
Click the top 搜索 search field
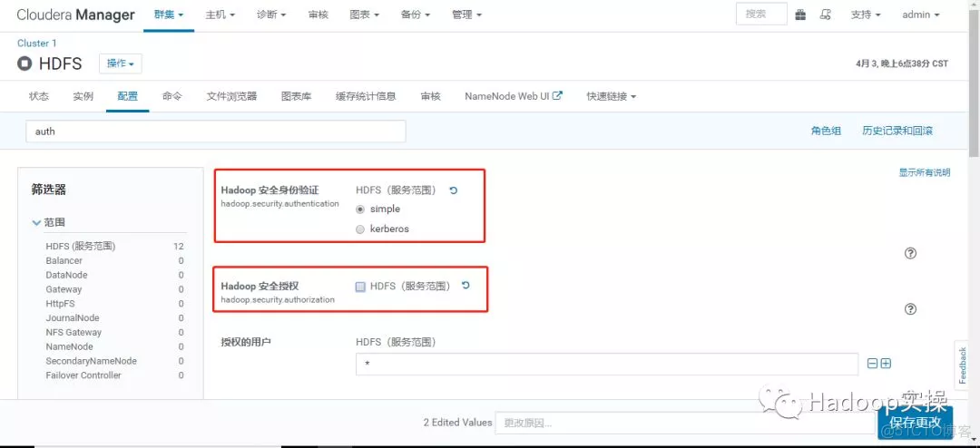coord(761,15)
